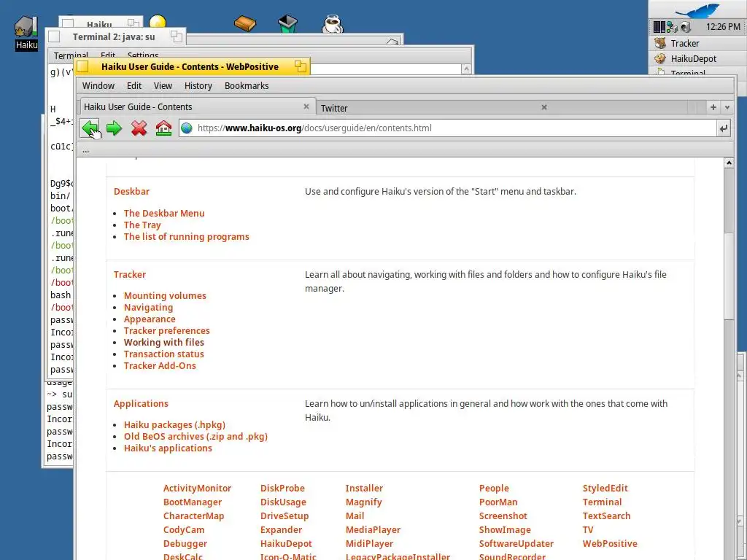Open the home page via house icon
Viewport: 747px width, 560px height.
163,128
